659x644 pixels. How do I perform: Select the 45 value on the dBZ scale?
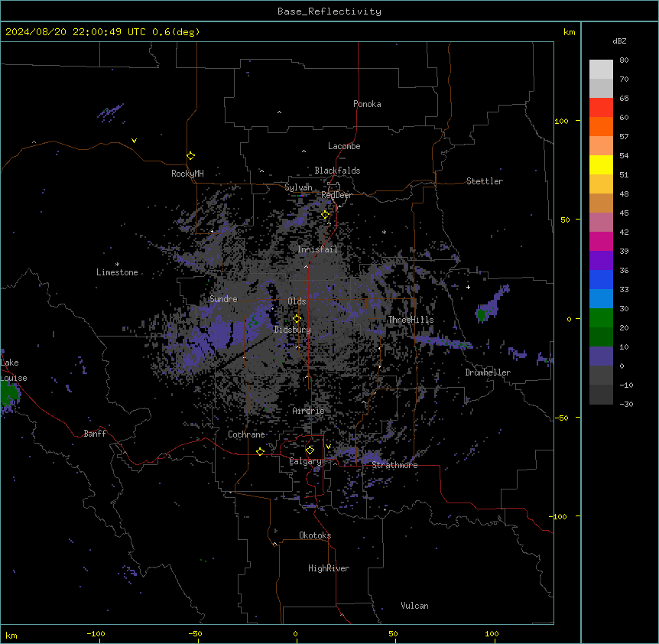[624, 213]
